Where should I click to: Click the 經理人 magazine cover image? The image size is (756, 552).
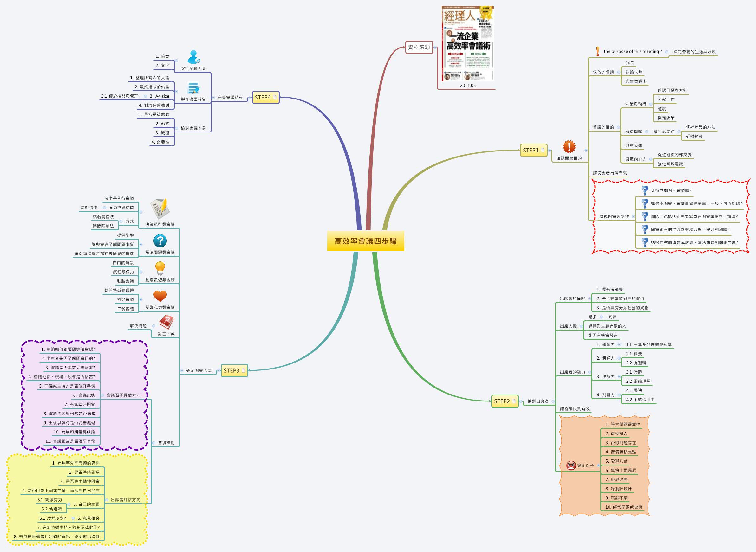pyautogui.click(x=467, y=43)
